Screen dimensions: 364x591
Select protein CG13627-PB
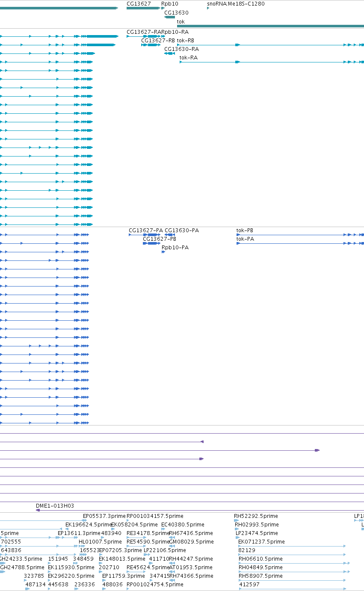[x=160, y=239]
